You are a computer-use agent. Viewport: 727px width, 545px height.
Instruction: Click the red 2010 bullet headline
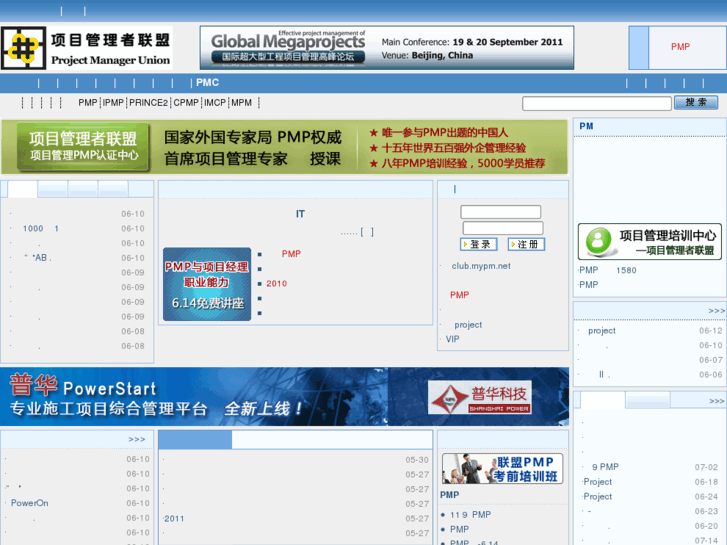coord(276,283)
